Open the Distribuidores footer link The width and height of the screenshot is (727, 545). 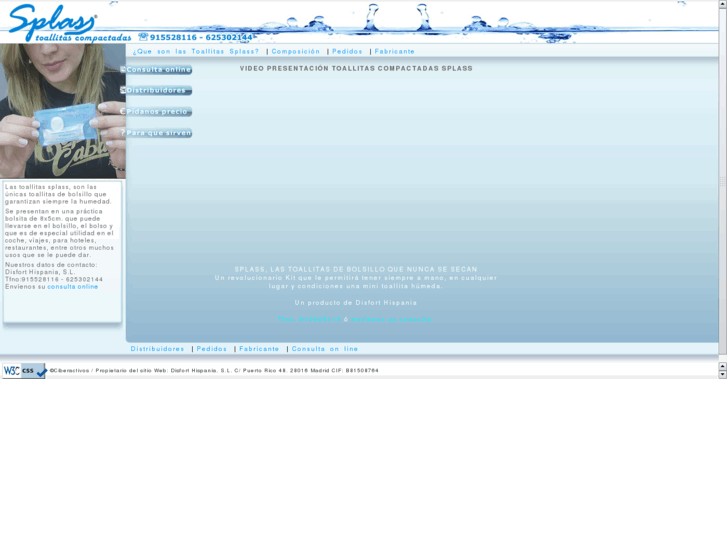158,349
